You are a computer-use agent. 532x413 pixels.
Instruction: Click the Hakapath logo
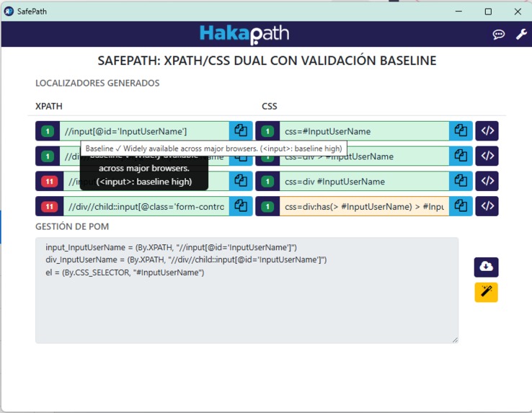[244, 35]
